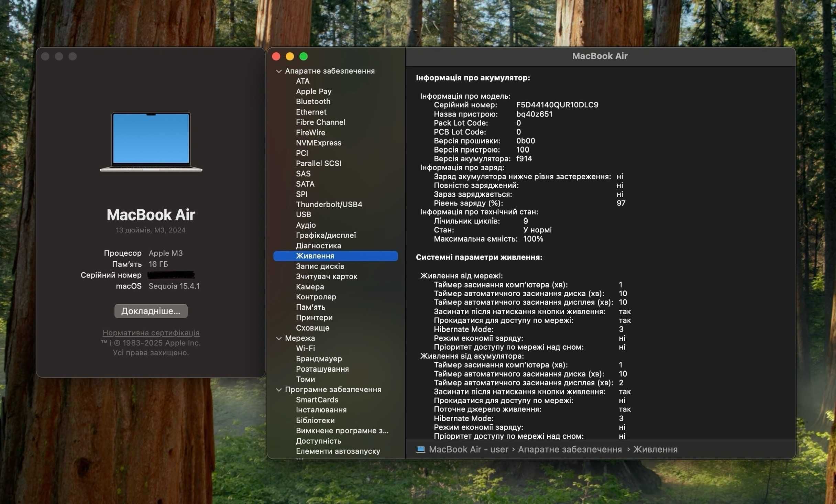
Task: Select Bluetooth in the sidebar
Action: [313, 101]
